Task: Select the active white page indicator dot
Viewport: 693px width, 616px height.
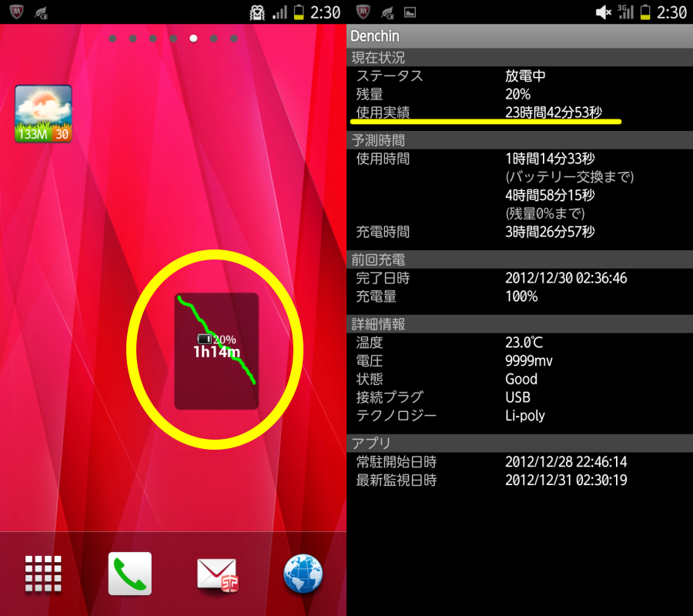Action: click(193, 38)
